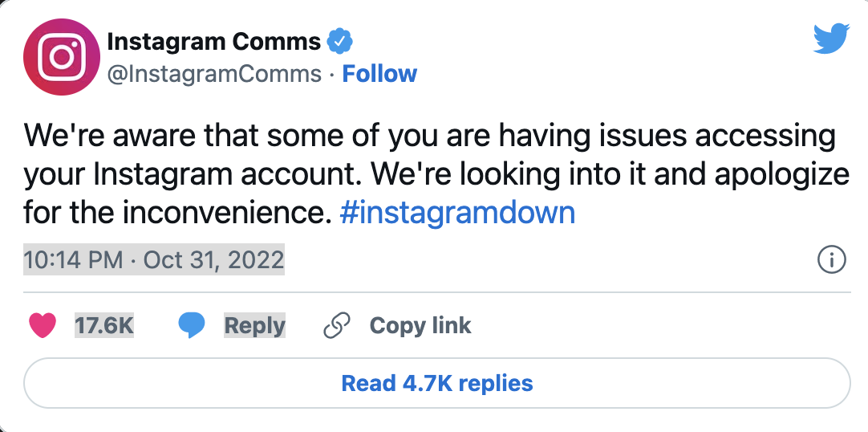868x432 pixels.
Task: Click the 10:14 PM time in the timestamp
Action: coord(74,260)
